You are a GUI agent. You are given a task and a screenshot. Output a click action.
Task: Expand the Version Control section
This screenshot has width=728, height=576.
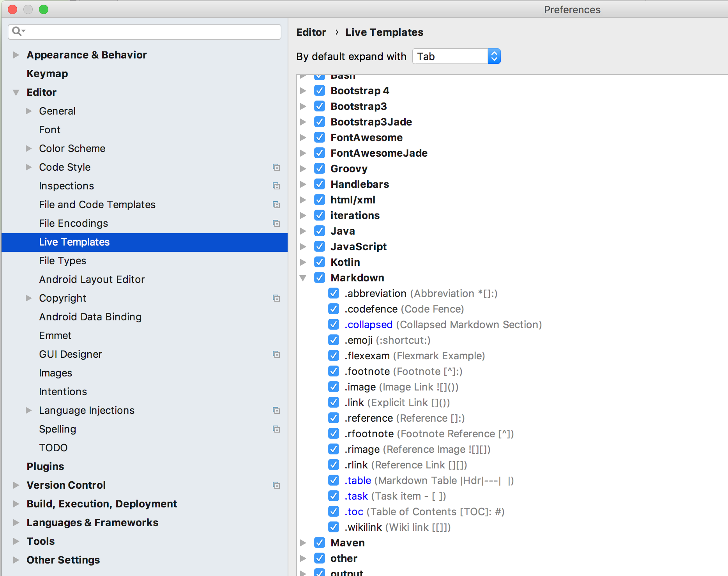(16, 485)
